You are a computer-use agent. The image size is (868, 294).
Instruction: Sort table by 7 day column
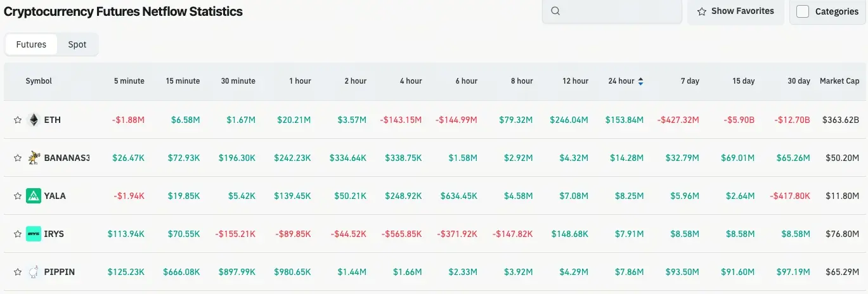(690, 81)
